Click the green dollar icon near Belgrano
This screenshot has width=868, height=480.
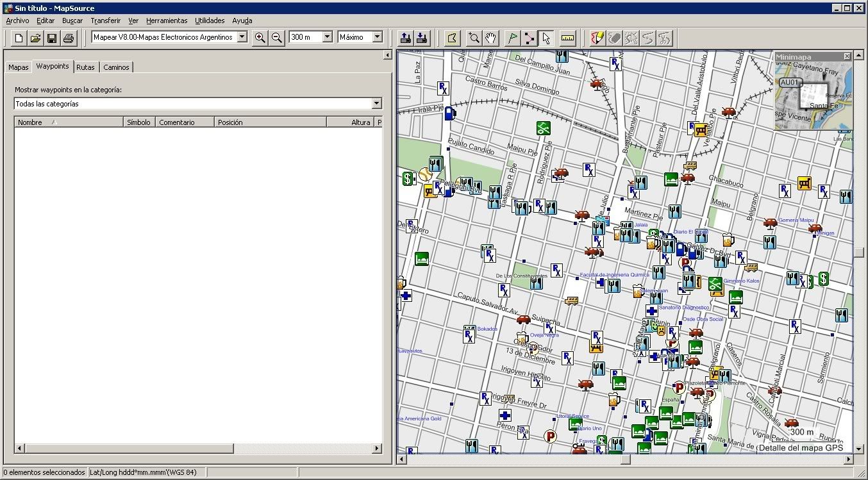823,279
